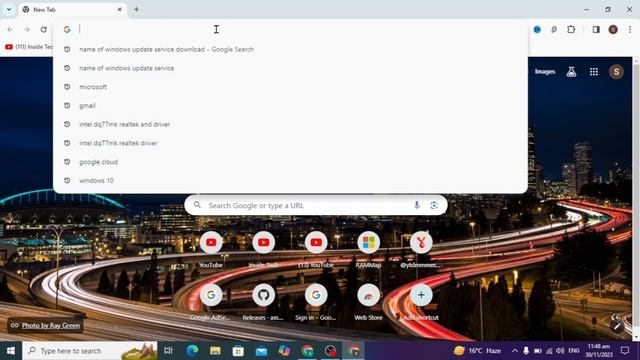The height and width of the screenshot is (360, 640).
Task: Click the Forward navigation arrow
Action: [x=27, y=29]
